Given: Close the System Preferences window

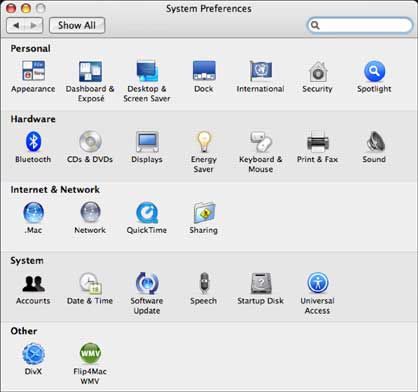Looking at the screenshot, I should 11,8.
